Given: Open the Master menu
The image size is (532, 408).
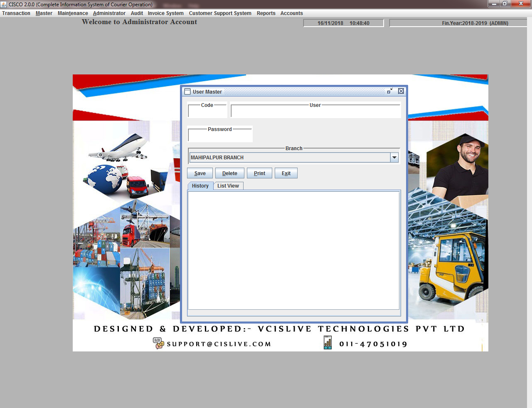Looking at the screenshot, I should click(44, 13).
